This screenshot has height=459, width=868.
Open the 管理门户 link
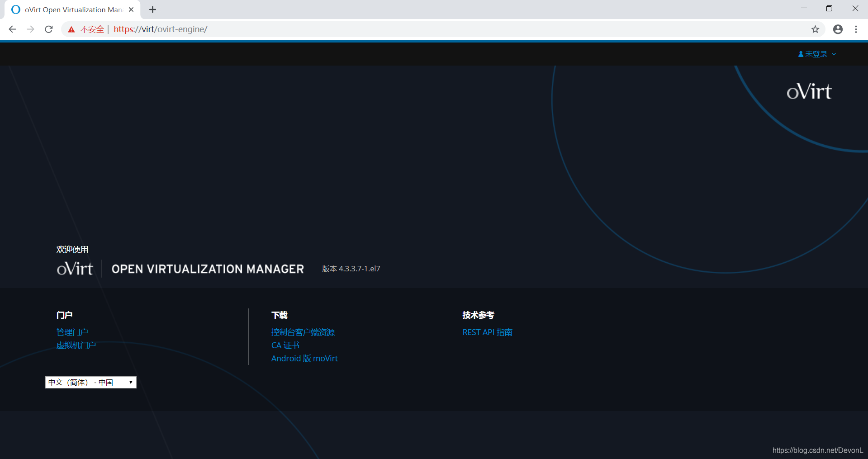[x=72, y=332]
